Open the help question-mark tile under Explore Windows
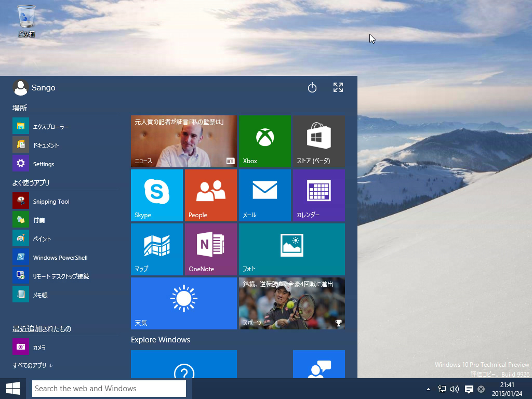The width and height of the screenshot is (532, 399). [184, 364]
